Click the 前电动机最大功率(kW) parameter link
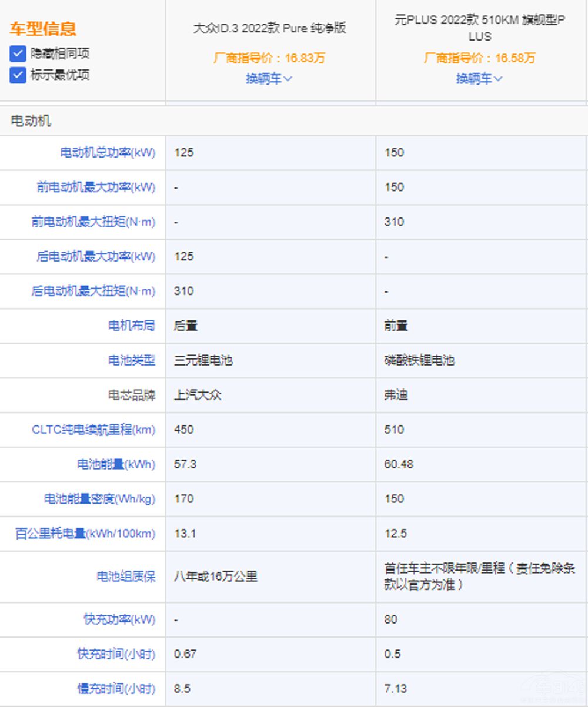 (96, 187)
